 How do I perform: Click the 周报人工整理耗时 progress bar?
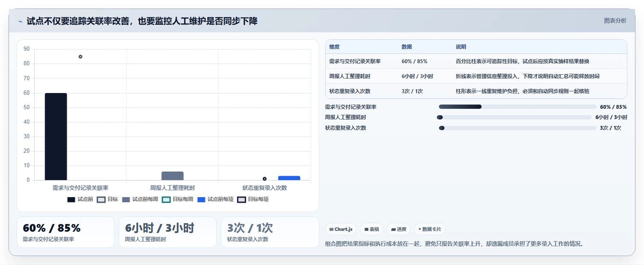coord(515,117)
